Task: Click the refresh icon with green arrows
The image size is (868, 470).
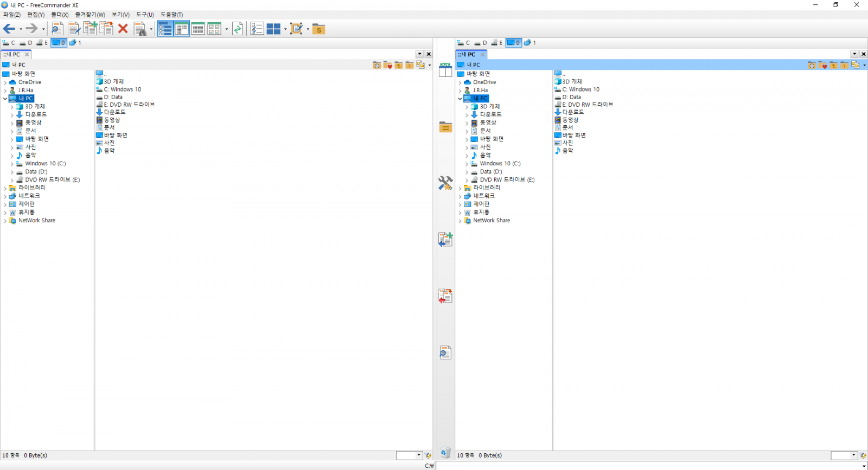Action: click(238, 29)
